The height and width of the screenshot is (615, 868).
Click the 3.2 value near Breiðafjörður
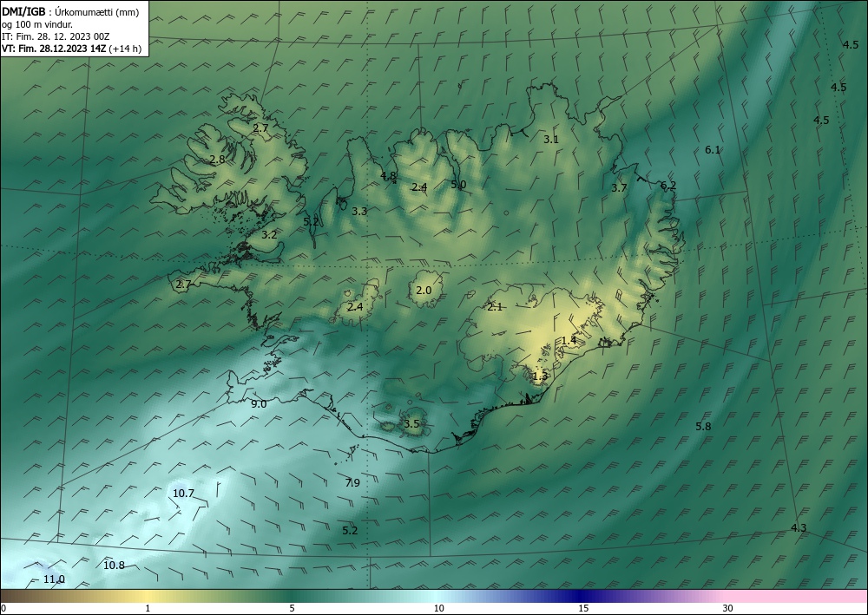[269, 234]
